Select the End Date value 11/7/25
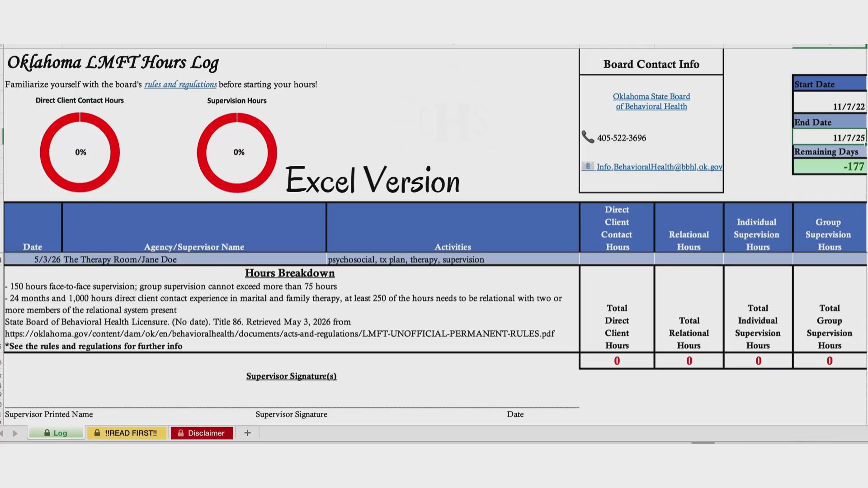Screen dimensions: 868x488 [830, 137]
